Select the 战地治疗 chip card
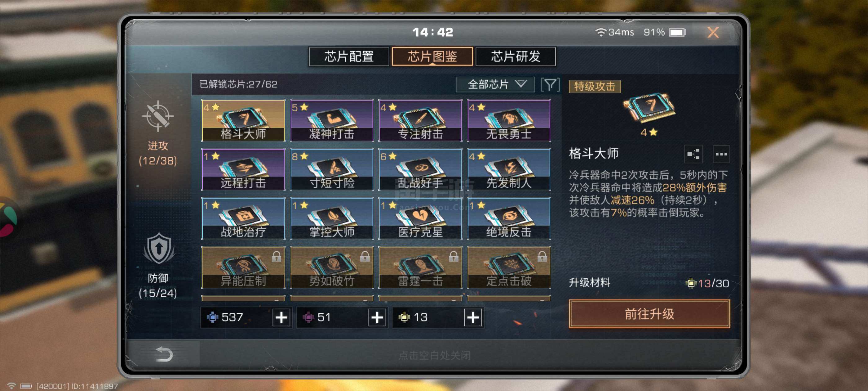868x391 pixels. (243, 218)
